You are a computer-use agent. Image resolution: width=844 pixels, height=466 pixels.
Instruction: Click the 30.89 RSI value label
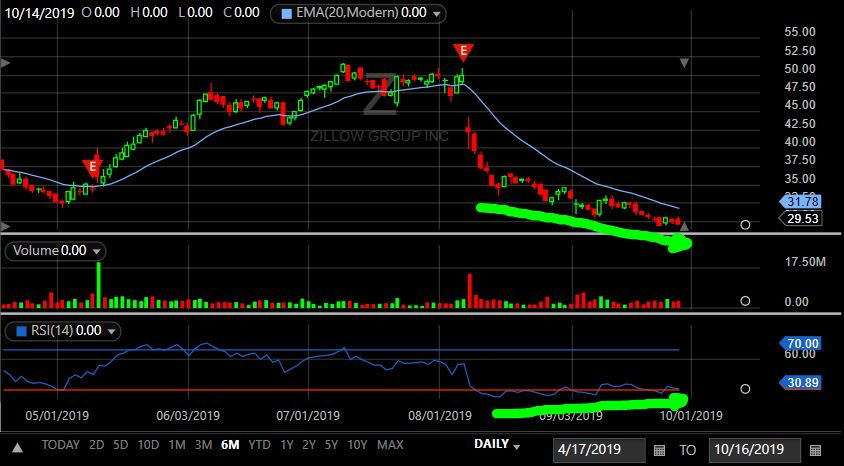tap(800, 383)
